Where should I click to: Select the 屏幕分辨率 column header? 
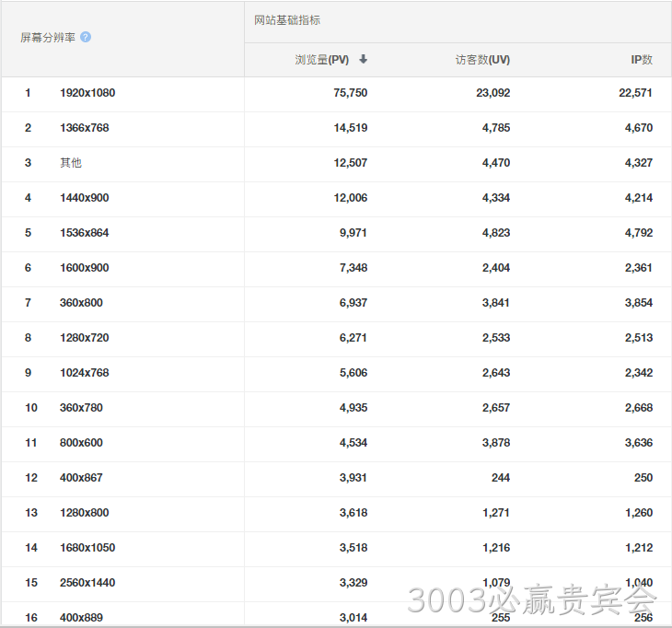[x=48, y=38]
